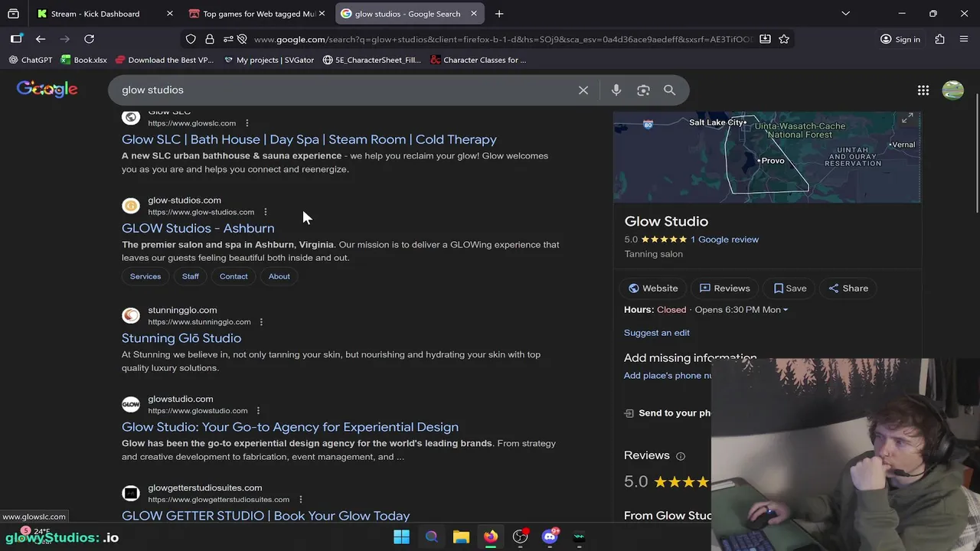Start voice search with microphone icon
The width and height of the screenshot is (980, 551).
(616, 90)
